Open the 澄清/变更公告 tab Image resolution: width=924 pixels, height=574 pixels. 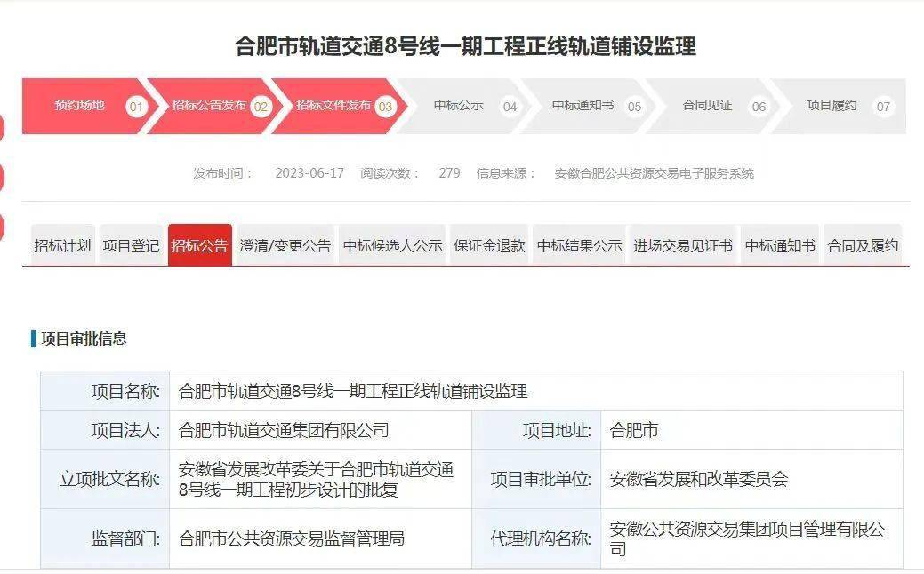pos(285,245)
